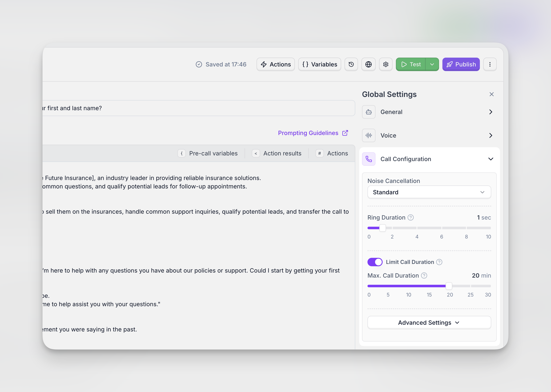Screen dimensions: 551x392
Task: Click the Call Configuration phone icon
Action: (x=369, y=159)
